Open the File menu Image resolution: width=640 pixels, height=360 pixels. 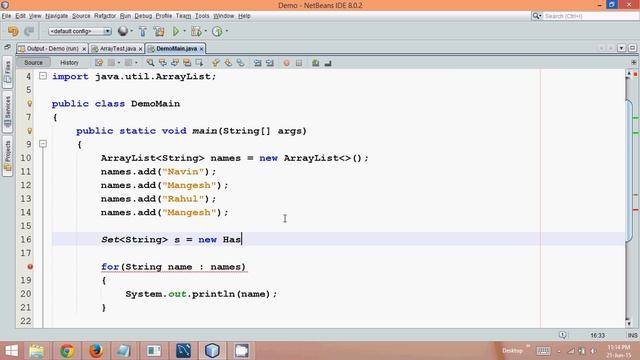(x=6, y=16)
